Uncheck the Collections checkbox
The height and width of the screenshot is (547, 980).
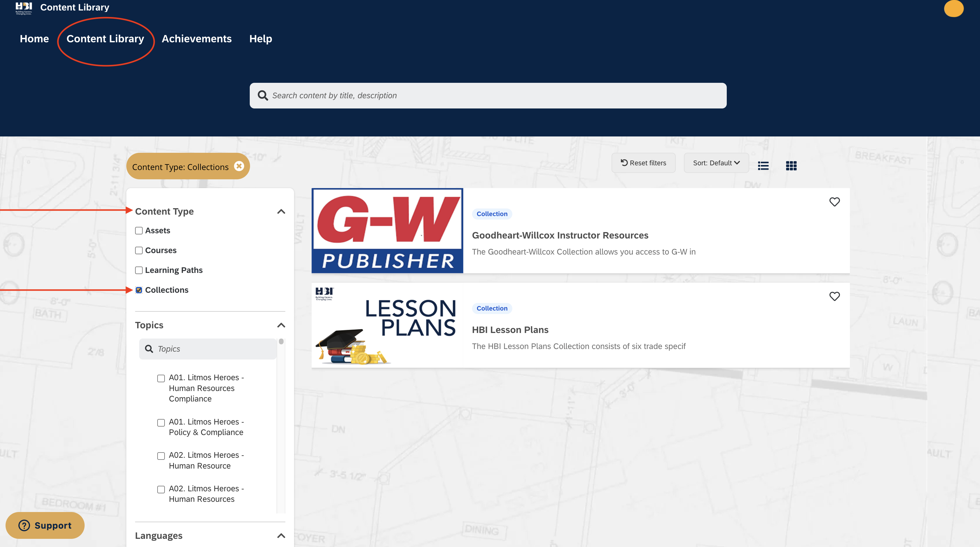click(139, 290)
